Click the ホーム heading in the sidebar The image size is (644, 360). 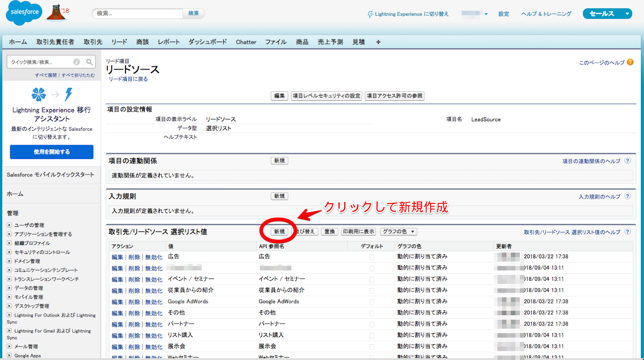tap(15, 194)
